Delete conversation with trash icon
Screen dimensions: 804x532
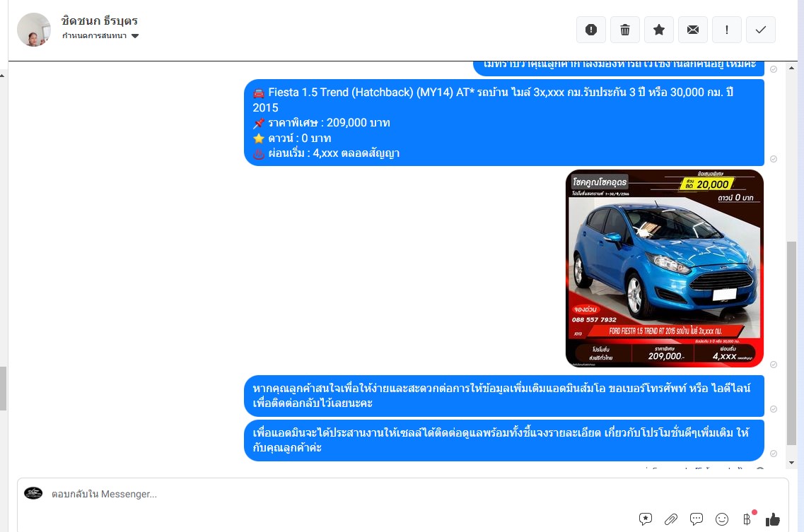tap(625, 30)
